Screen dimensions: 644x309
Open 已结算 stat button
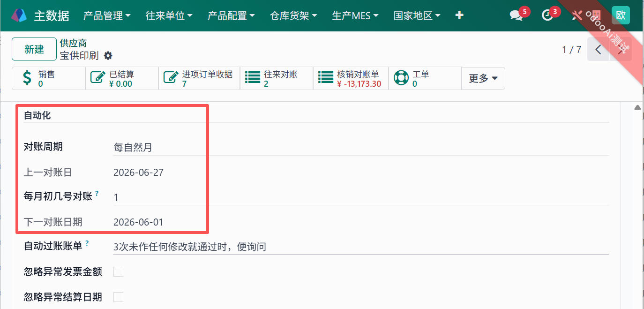click(122, 78)
